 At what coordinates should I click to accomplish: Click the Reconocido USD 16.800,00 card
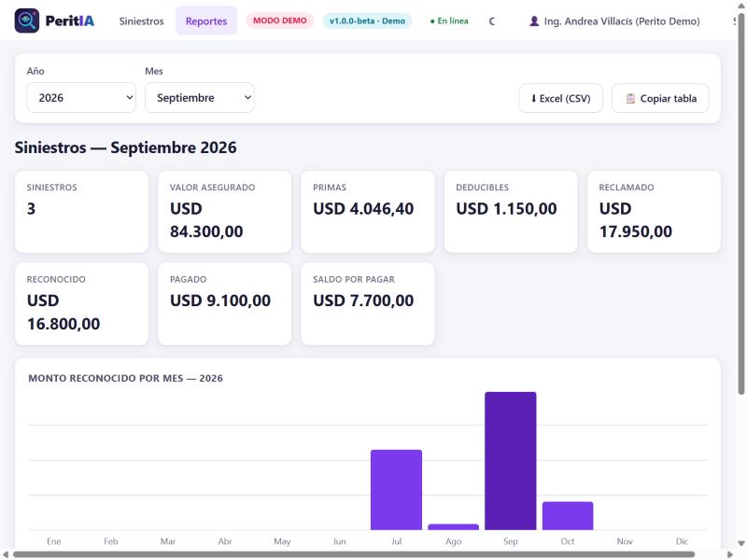tap(81, 304)
